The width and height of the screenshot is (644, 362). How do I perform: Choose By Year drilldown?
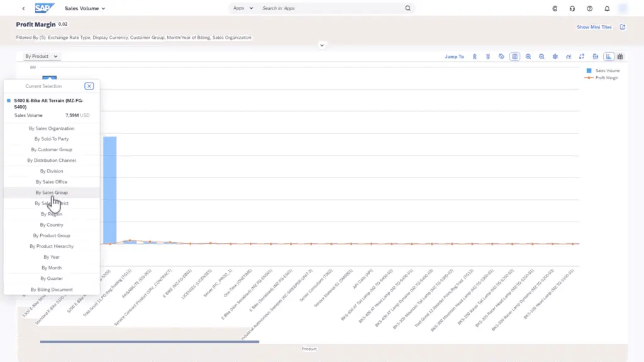(x=52, y=257)
